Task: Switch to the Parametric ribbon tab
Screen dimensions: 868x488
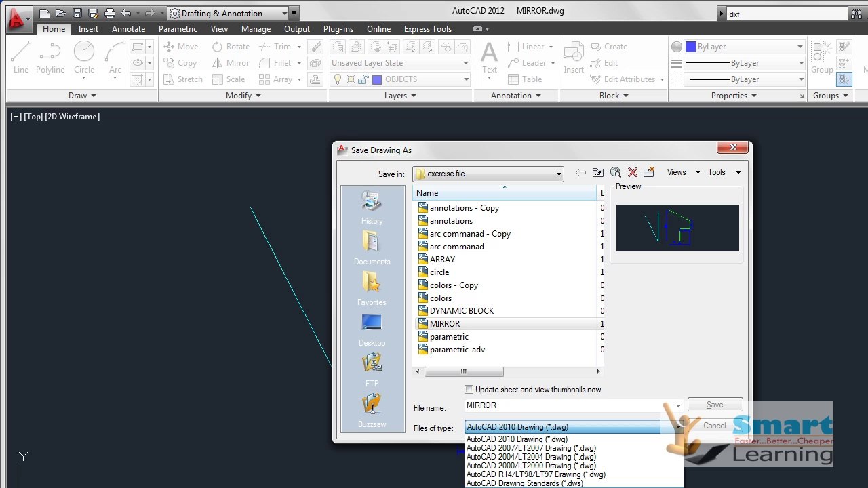Action: click(x=178, y=29)
